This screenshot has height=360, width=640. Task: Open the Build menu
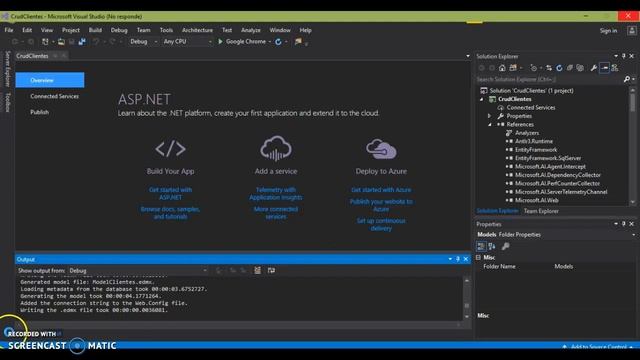point(95,30)
